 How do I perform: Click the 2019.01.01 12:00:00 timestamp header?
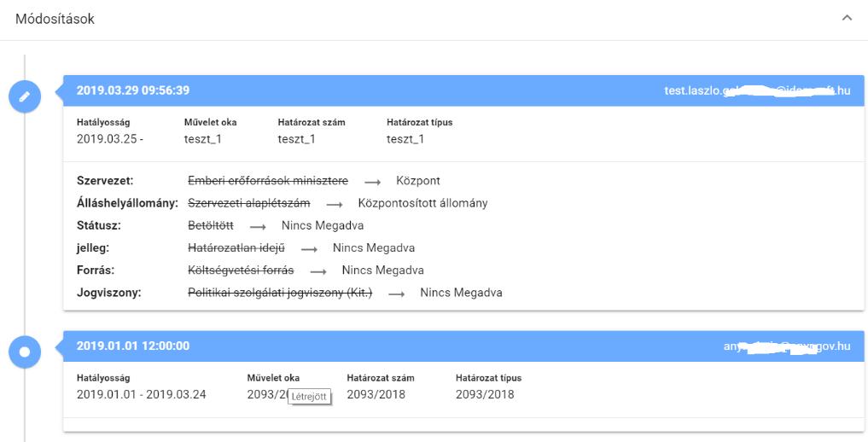tap(133, 346)
